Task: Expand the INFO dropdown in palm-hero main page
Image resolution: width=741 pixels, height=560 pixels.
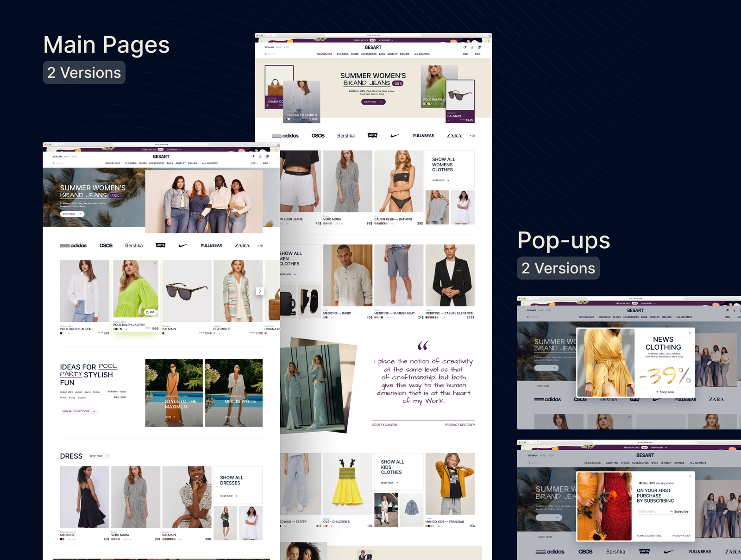Action: (266, 163)
